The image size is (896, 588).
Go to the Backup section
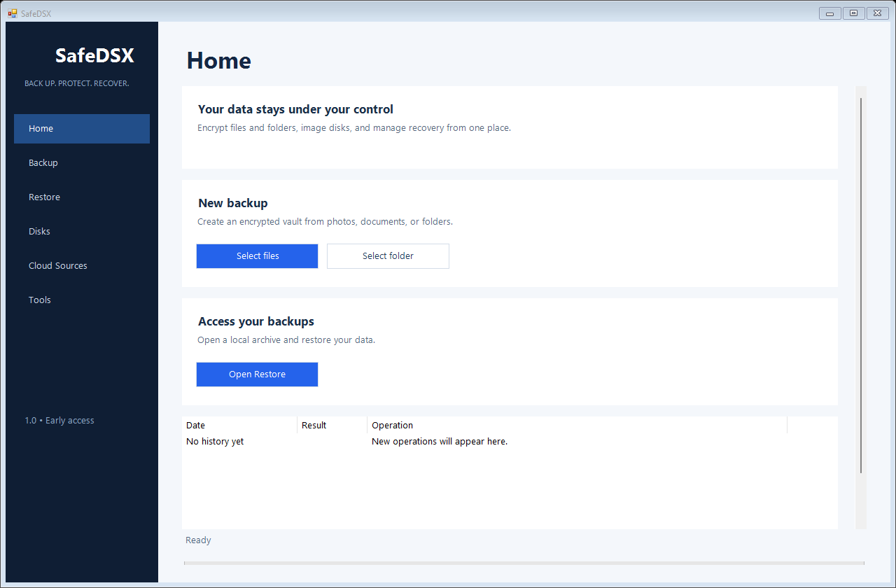pos(82,163)
